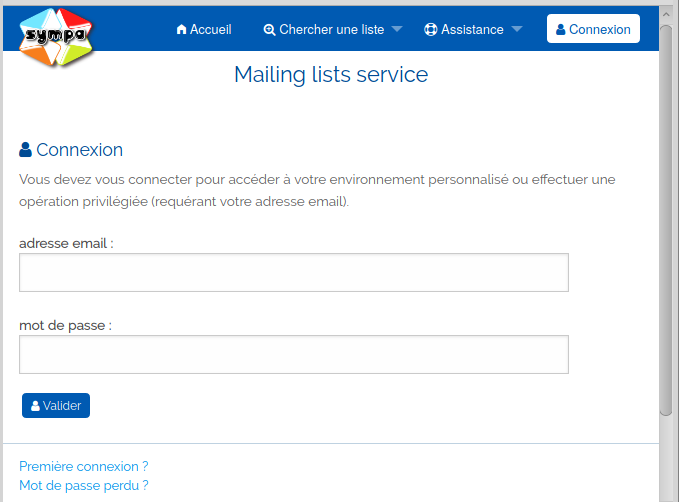Go to Accueil in the navigation bar
679x502 pixels.
coord(210,30)
